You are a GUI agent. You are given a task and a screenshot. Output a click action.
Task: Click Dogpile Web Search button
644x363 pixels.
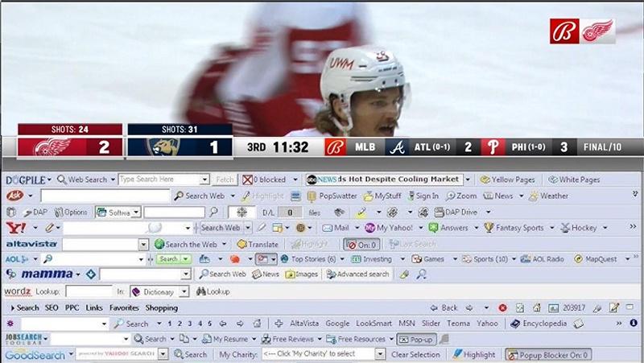click(82, 179)
